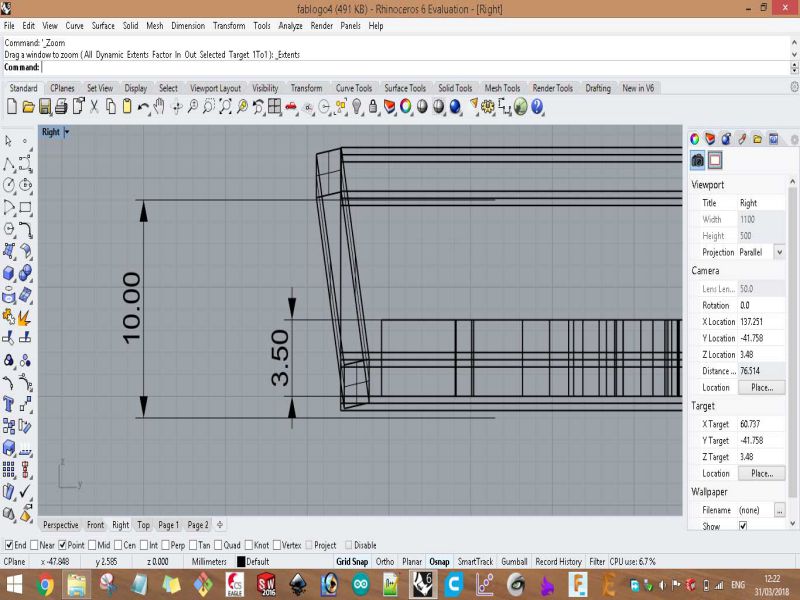This screenshot has width=800, height=600.
Task: Open the layer dropdown showing Default
Action: 258,562
